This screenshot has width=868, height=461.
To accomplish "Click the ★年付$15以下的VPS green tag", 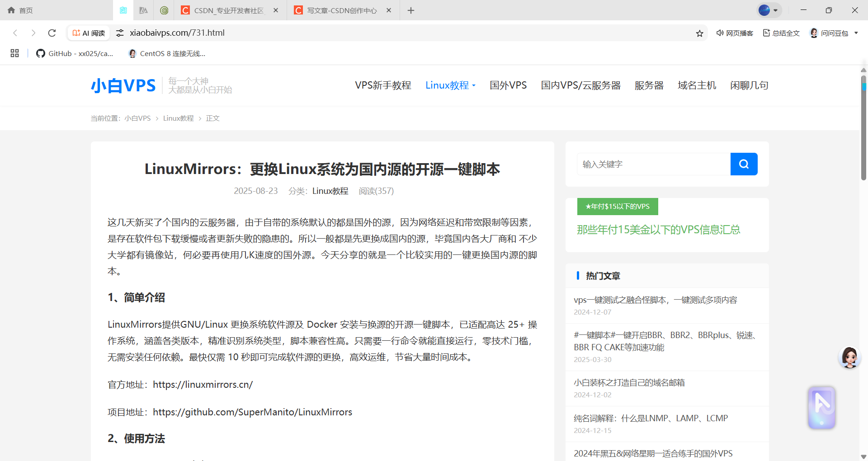I will point(618,207).
